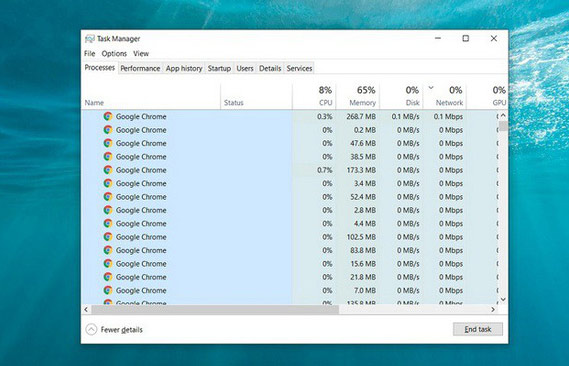Viewport: 569px width, 366px height.
Task: Sort by the Memory column header
Action: tap(358, 96)
